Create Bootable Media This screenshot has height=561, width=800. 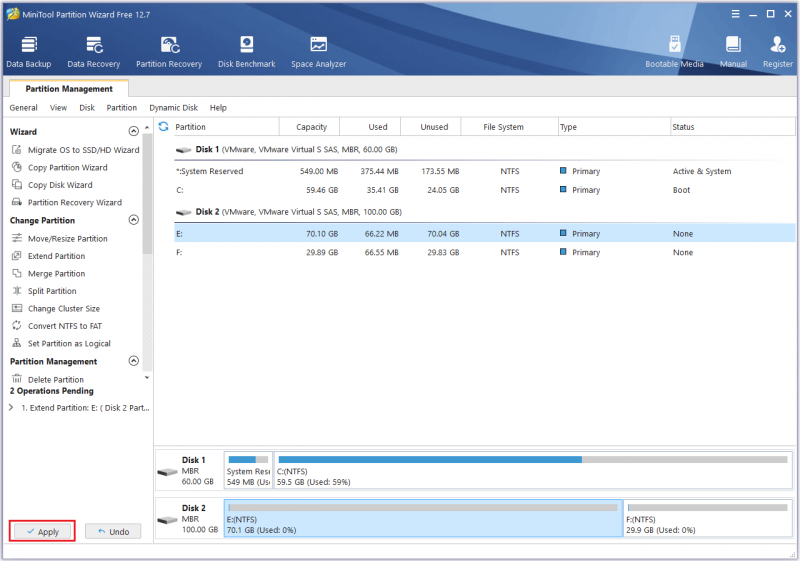(x=674, y=52)
